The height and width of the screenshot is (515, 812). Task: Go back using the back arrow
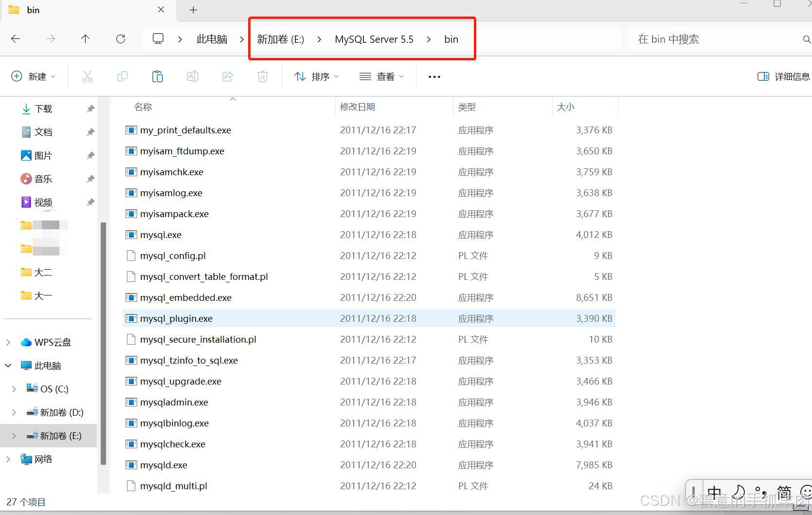click(x=16, y=39)
